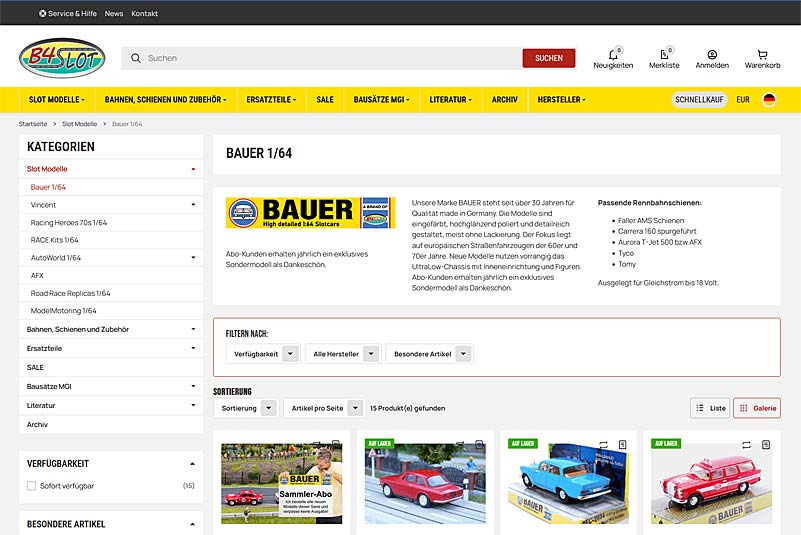Click compare icon on red station wagon product

(746, 445)
